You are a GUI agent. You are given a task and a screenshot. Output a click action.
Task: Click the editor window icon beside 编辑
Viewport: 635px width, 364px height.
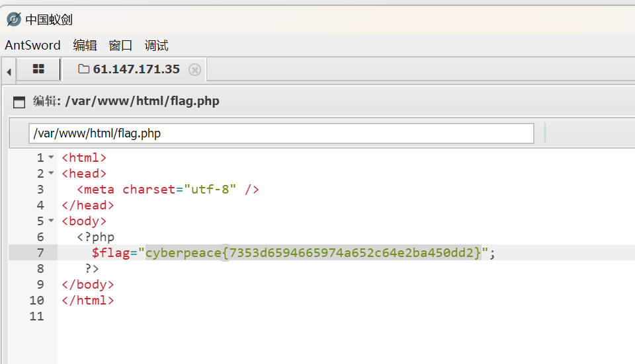(19, 102)
